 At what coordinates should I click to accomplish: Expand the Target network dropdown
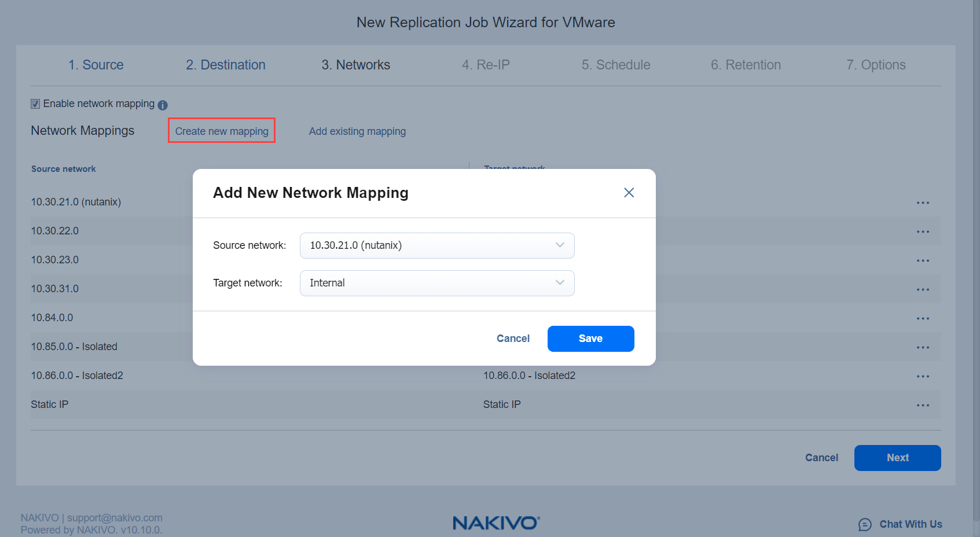coord(437,283)
